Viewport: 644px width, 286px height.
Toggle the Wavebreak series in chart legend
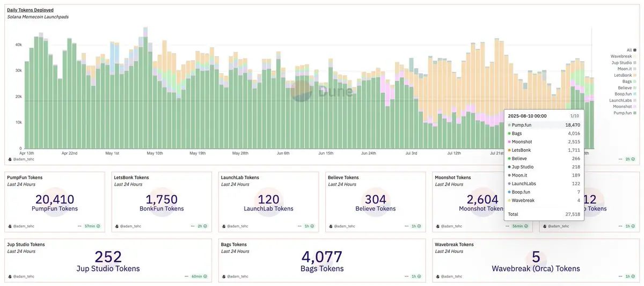(623, 56)
